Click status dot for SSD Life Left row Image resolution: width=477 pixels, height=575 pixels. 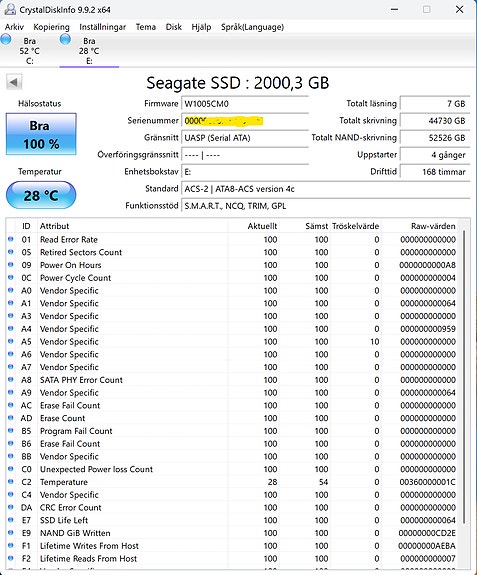click(x=11, y=520)
